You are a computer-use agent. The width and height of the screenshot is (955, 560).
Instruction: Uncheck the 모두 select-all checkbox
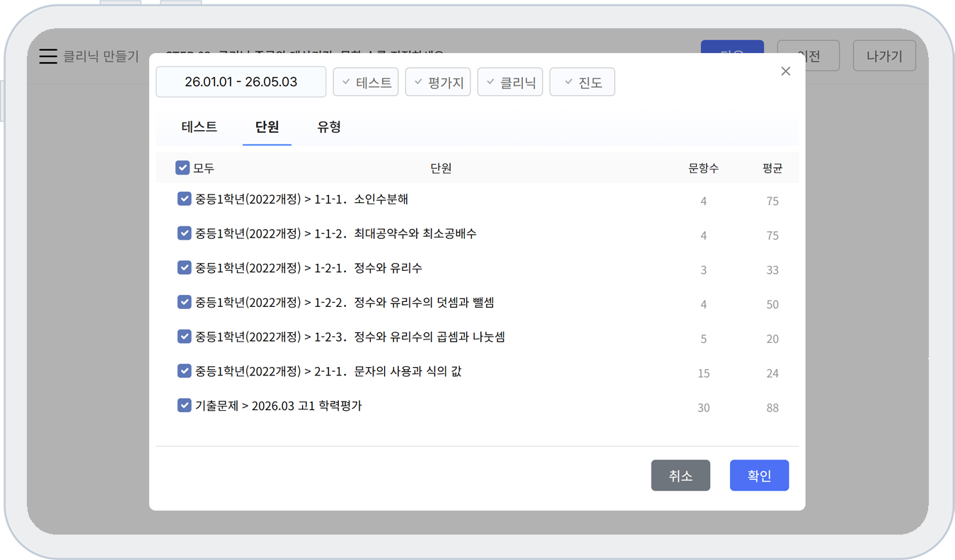coord(183,168)
